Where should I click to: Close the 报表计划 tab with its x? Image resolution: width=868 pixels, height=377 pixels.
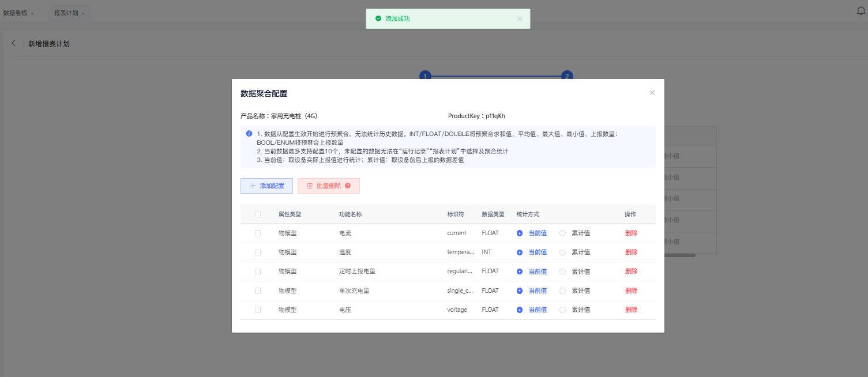click(x=83, y=13)
